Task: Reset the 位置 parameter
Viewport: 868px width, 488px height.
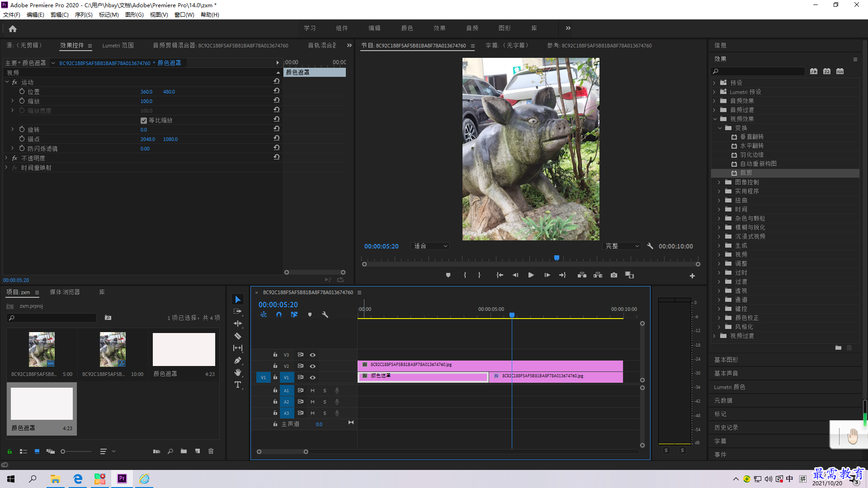Action: click(x=276, y=91)
